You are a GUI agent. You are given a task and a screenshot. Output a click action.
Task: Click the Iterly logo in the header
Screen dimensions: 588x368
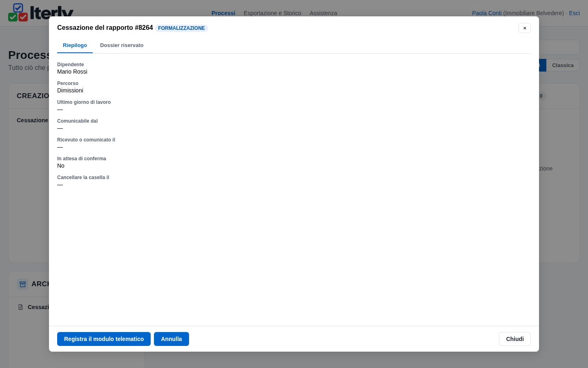tap(41, 12)
